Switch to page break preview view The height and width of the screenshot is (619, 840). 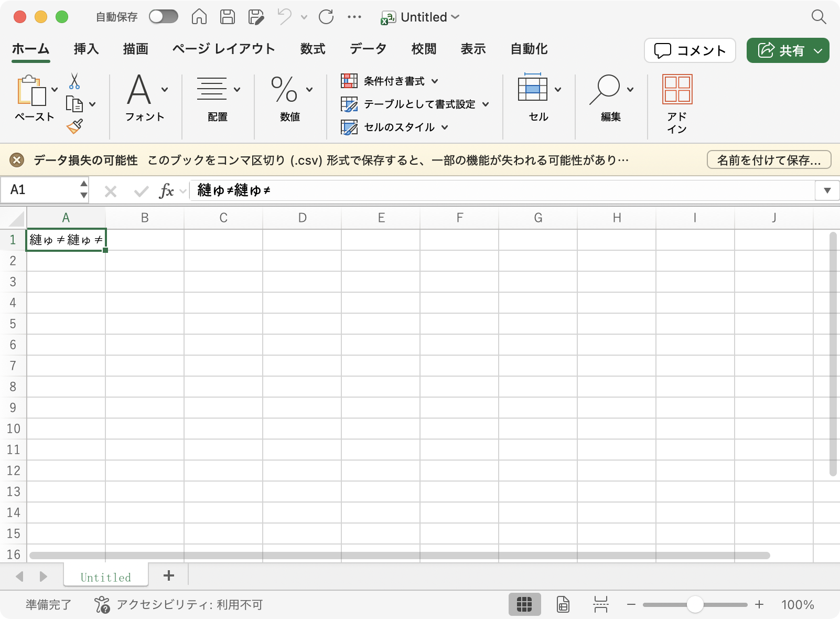(x=600, y=604)
